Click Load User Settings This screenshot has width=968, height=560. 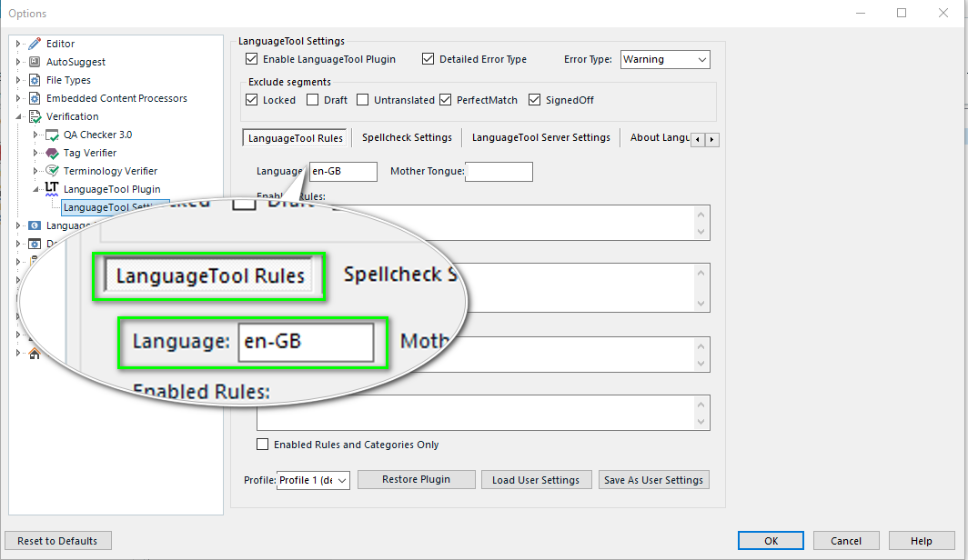point(536,480)
